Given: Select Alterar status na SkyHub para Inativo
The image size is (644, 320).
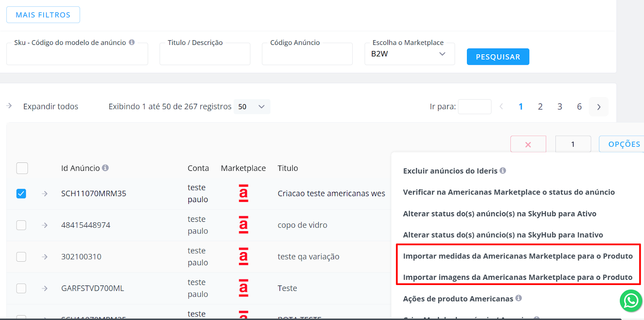Looking at the screenshot, I should coord(503,235).
